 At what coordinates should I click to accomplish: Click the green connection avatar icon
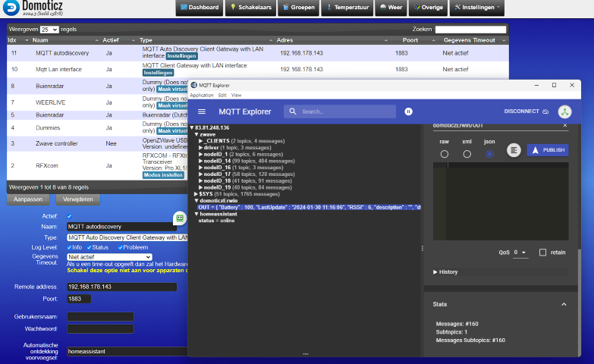pyautogui.click(x=565, y=111)
